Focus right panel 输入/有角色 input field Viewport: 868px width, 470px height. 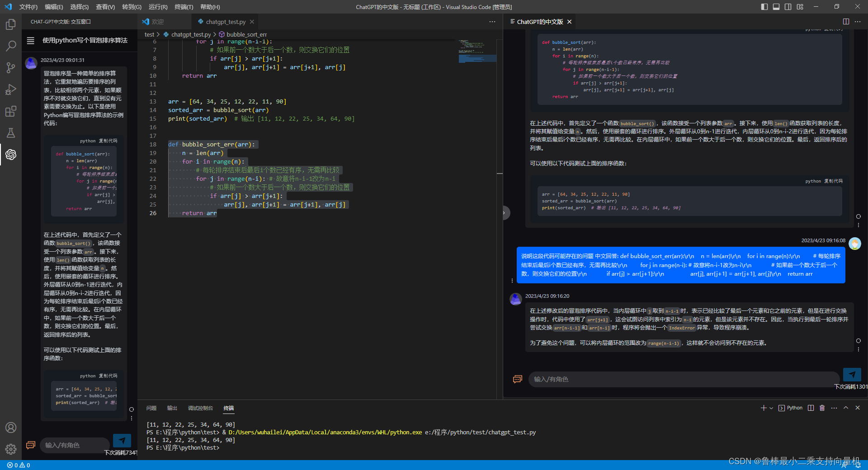(x=684, y=379)
